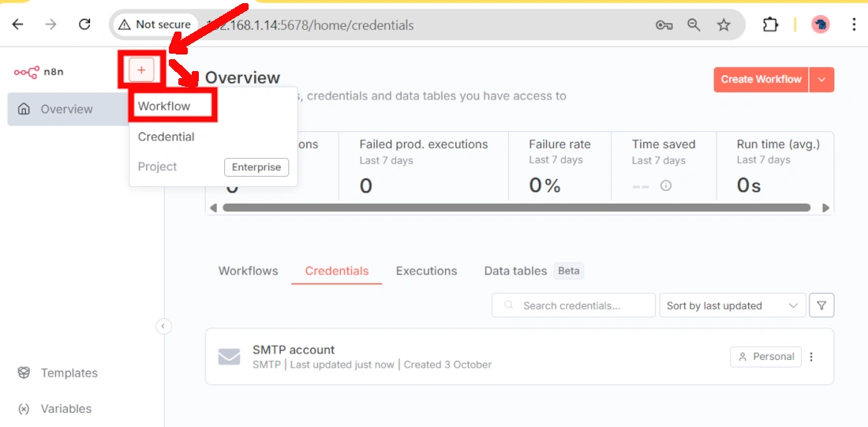Open the filter icon next to sort
Viewport: 868px width, 427px height.
coord(821,305)
